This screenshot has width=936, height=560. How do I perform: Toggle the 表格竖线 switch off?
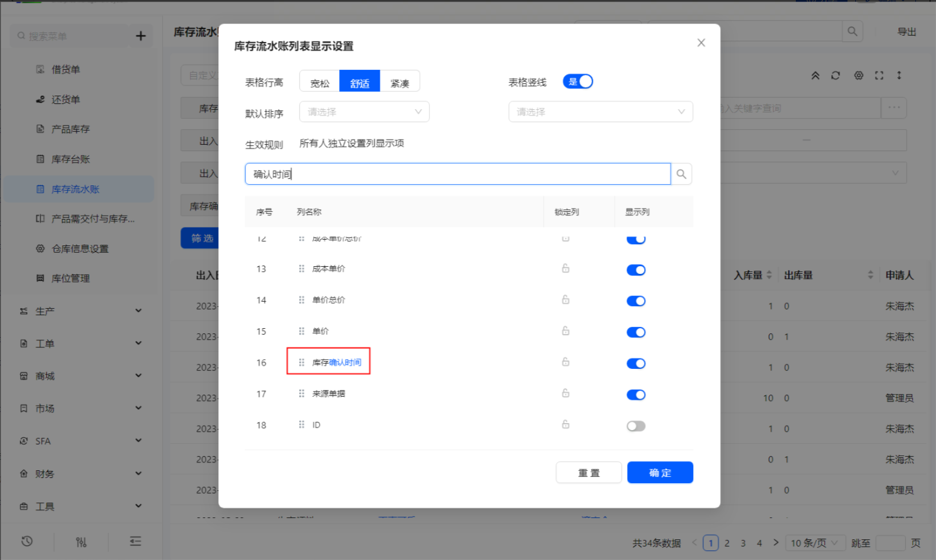tap(577, 81)
